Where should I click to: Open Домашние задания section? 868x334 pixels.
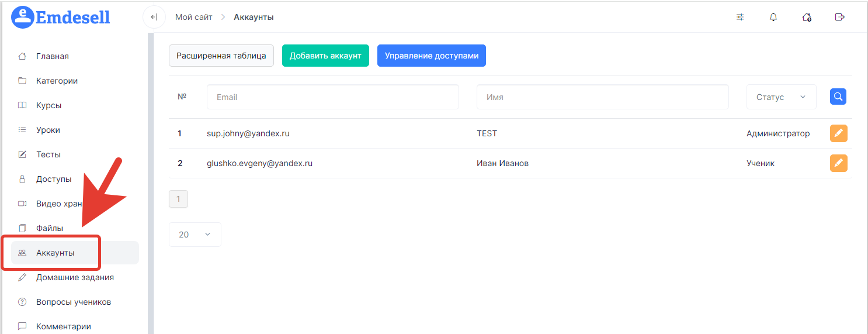click(x=75, y=277)
